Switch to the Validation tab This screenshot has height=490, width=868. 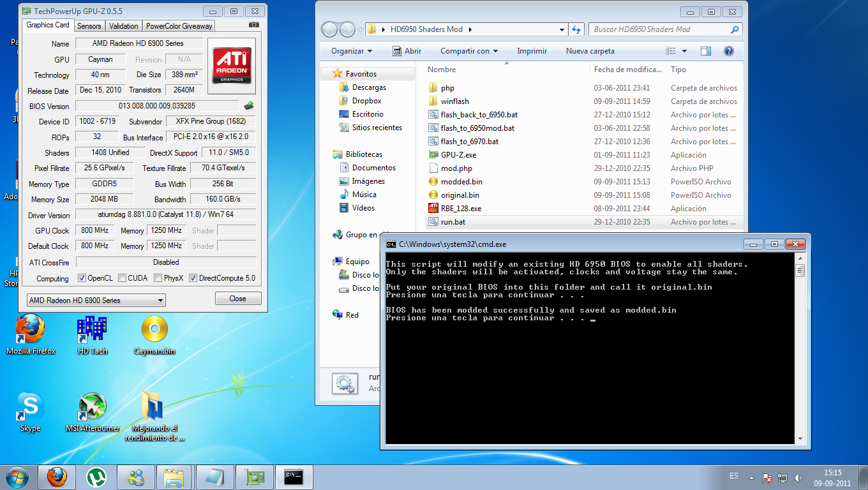click(x=123, y=26)
